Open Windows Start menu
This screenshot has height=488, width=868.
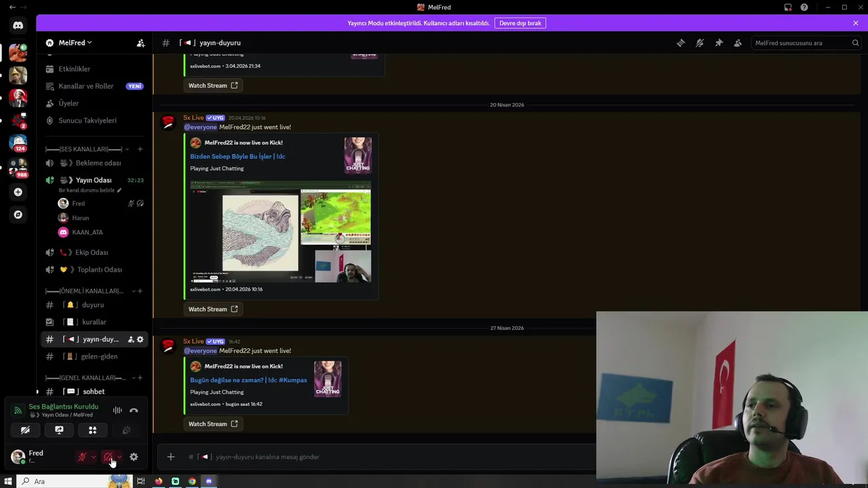8,481
